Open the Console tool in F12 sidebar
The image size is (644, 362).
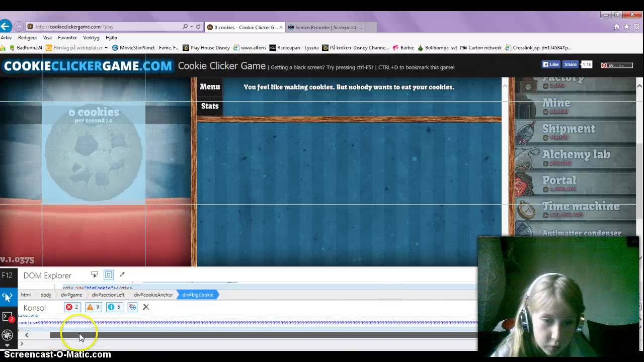tap(7, 317)
